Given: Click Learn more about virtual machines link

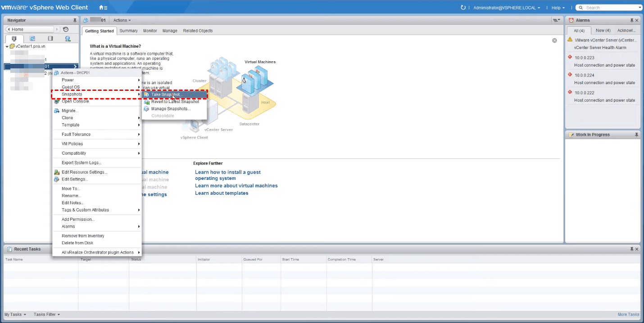Looking at the screenshot, I should click(x=236, y=186).
